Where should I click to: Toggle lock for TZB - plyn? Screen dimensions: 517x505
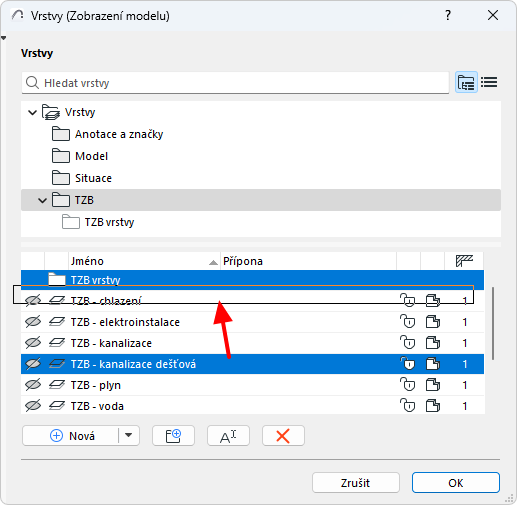408,385
